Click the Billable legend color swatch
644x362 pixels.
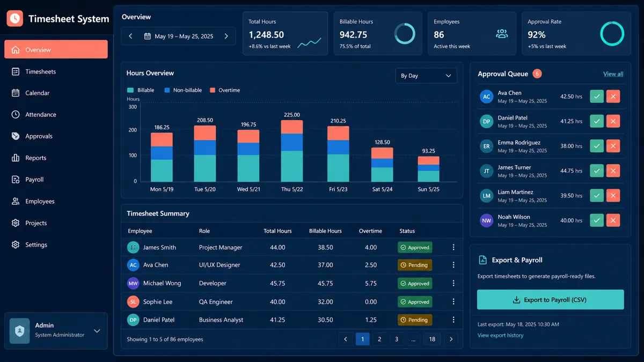tap(130, 90)
